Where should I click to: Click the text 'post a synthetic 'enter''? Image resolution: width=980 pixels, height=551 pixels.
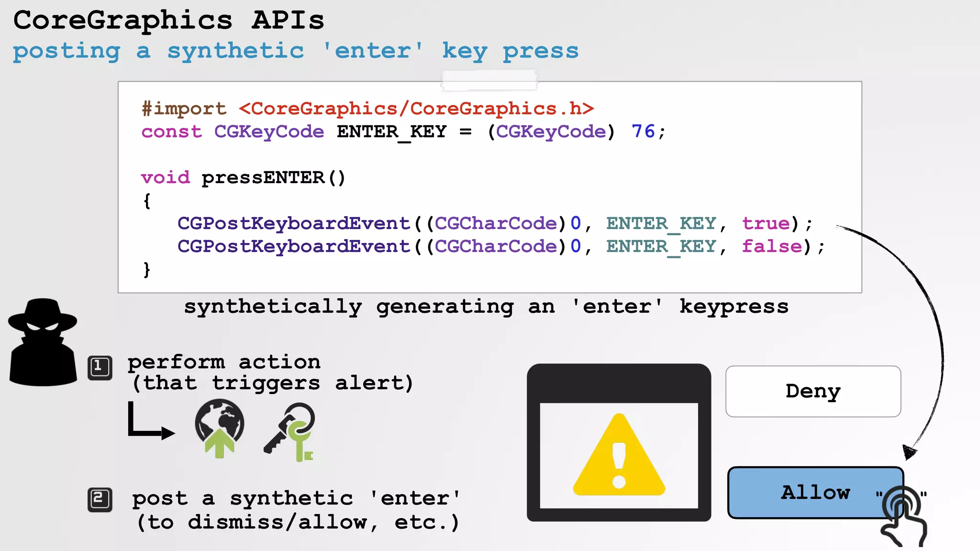pos(296,498)
